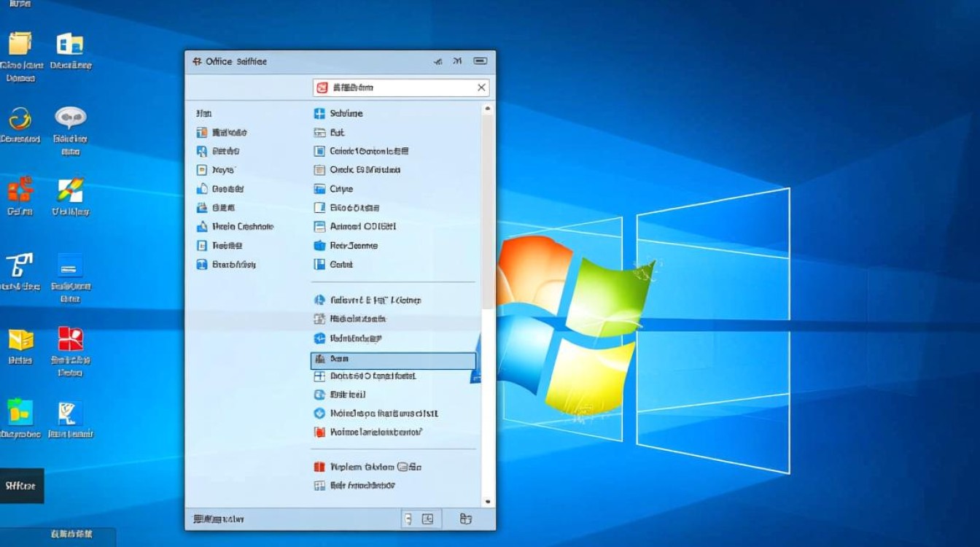
Task: Click the grid icon in the last list row
Action: coord(319,486)
